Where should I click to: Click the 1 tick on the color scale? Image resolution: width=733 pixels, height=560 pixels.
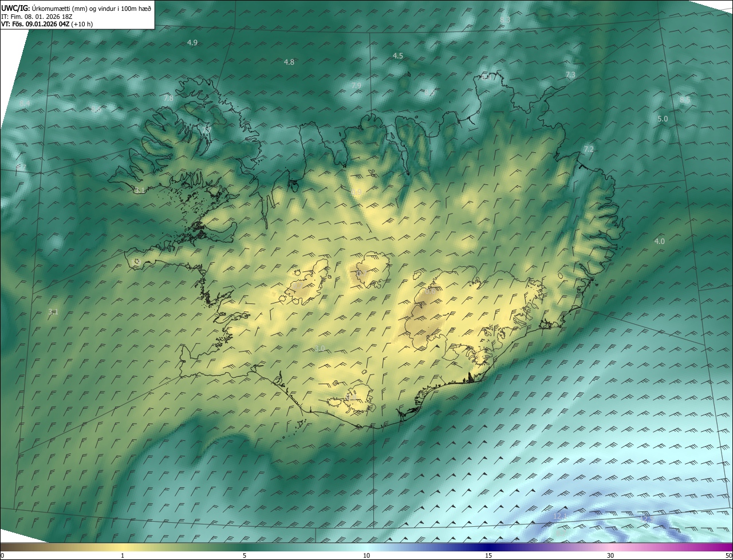coord(123,555)
